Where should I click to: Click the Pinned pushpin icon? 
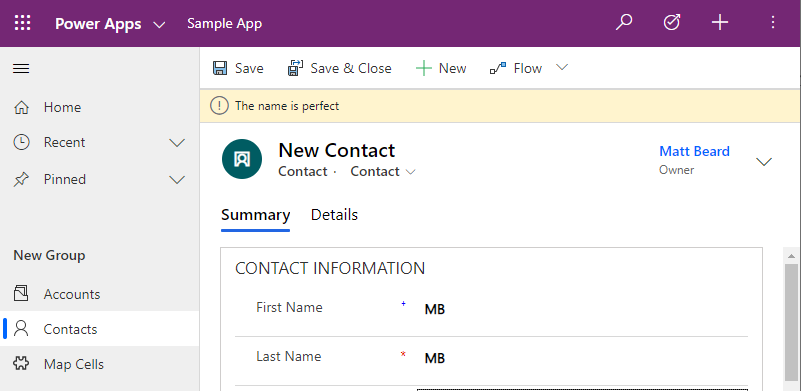pyautogui.click(x=21, y=179)
